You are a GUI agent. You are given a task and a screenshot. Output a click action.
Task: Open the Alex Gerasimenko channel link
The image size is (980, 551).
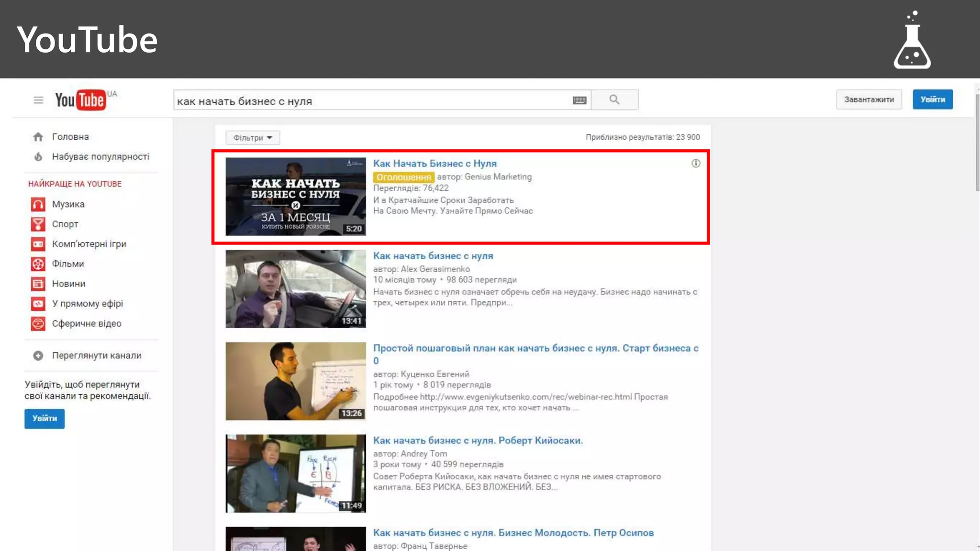point(435,269)
